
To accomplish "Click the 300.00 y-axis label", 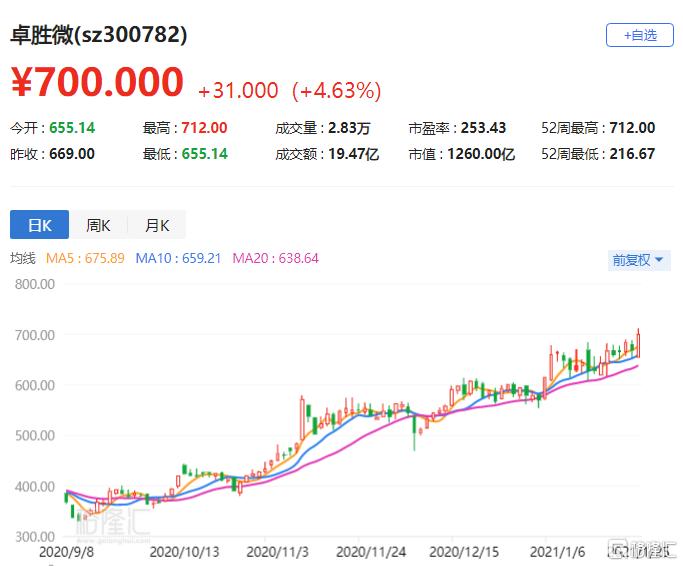I will click(35, 537).
